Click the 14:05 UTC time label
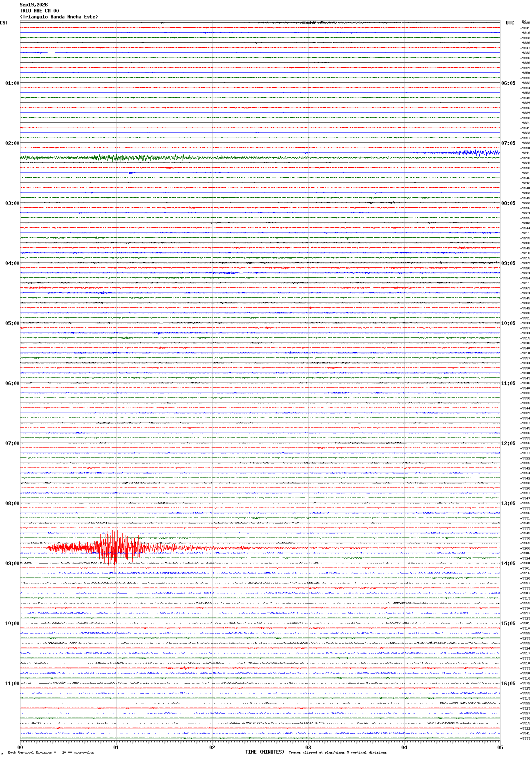The width and height of the screenshot is (532, 758). point(508,563)
